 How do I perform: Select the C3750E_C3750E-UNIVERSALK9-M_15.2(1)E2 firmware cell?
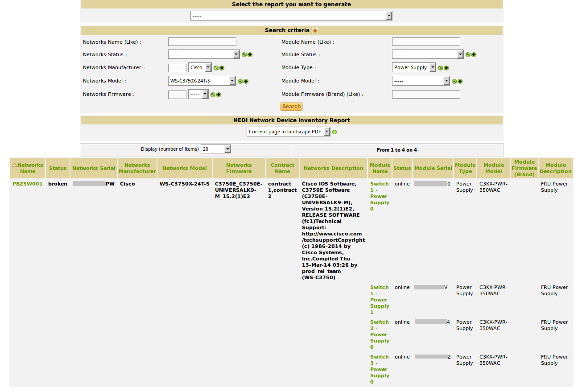click(x=239, y=190)
